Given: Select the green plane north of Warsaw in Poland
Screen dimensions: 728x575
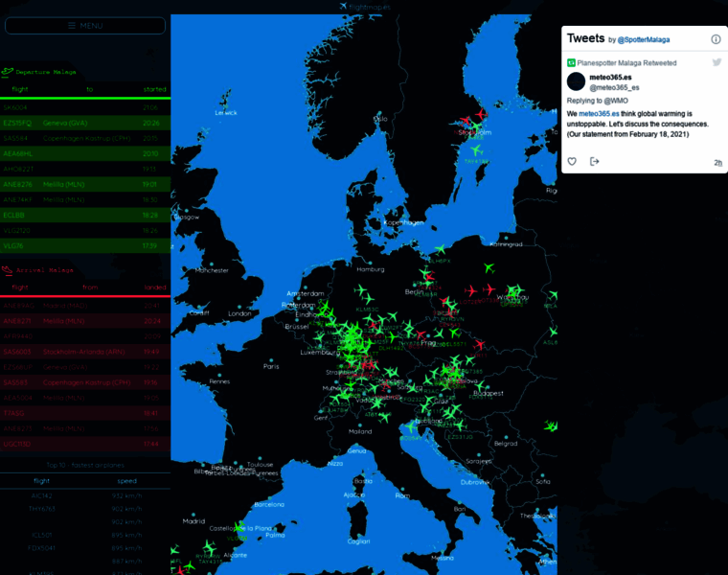Looking at the screenshot, I should point(489,267).
